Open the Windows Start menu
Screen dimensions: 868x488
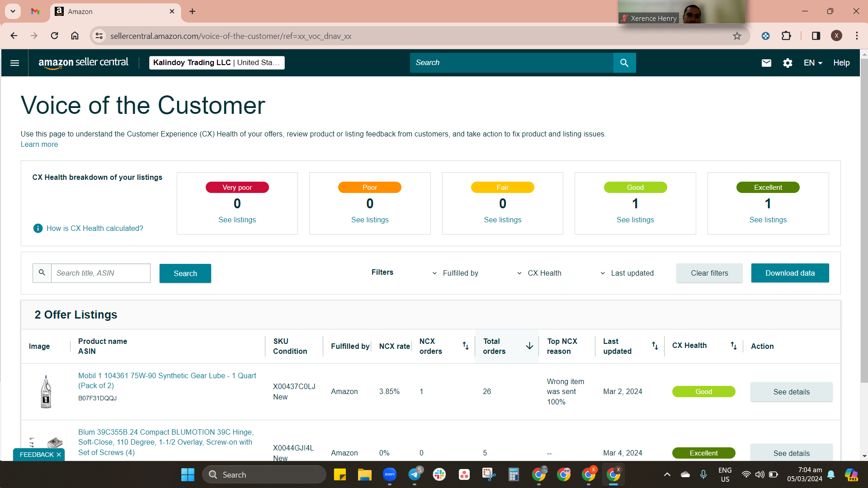click(x=188, y=474)
